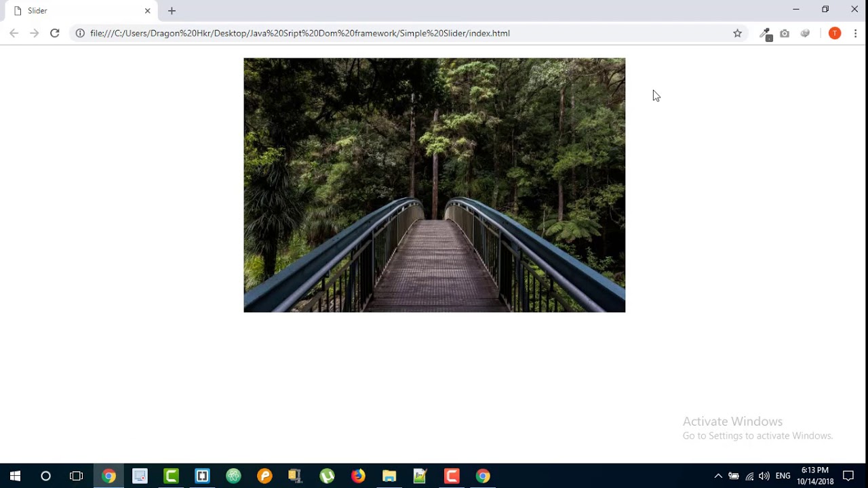Viewport: 868px width, 488px height.
Task: Open the Action Center notifications icon
Action: click(x=848, y=476)
